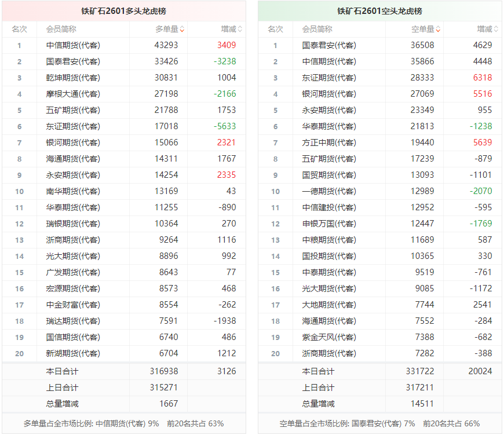The width and height of the screenshot is (504, 435).
Task: Select 国贸期货(代客) row
Action: (x=379, y=175)
